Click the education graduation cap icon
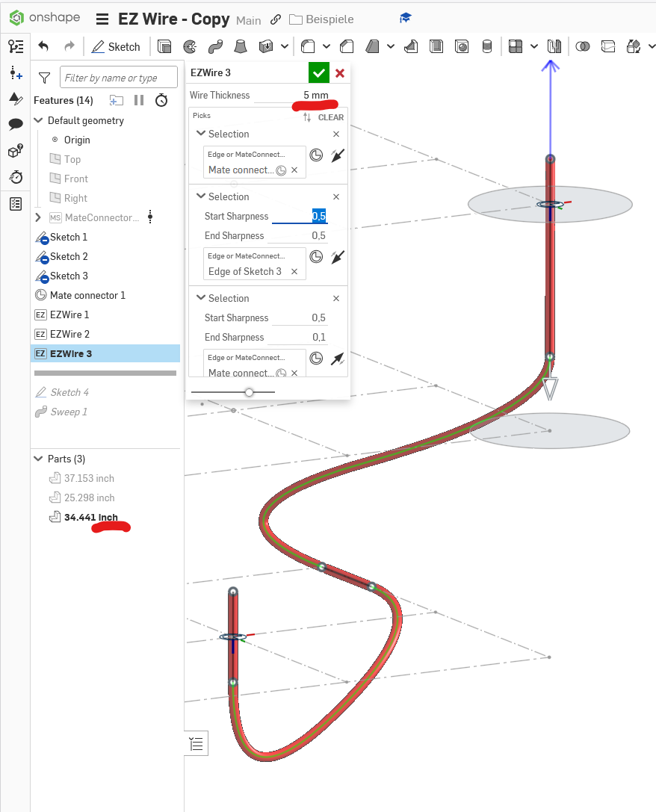 pyautogui.click(x=406, y=19)
